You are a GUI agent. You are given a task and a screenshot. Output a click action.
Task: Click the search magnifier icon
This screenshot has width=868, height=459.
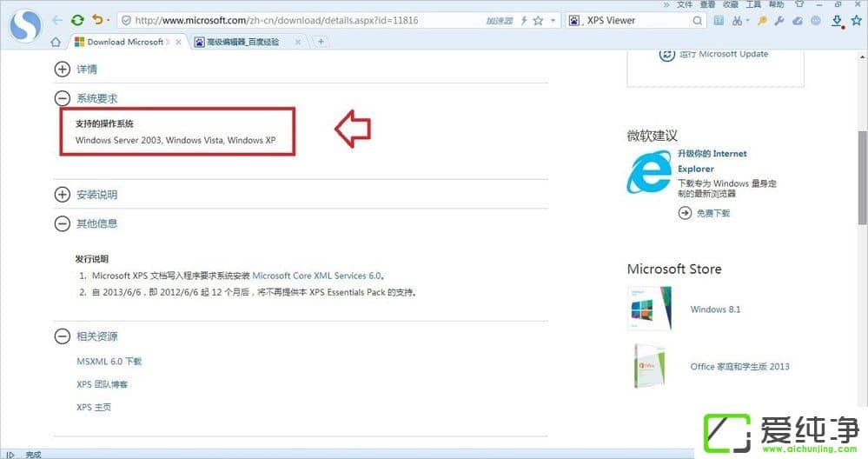click(x=698, y=21)
